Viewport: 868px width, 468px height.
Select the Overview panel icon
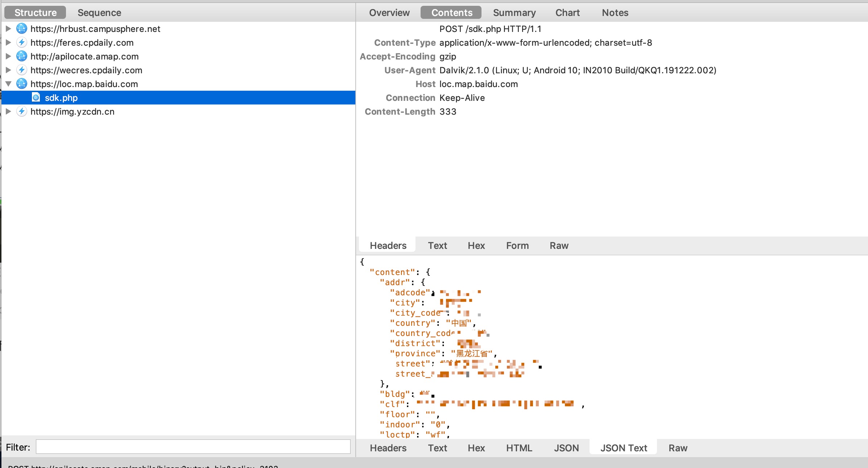pyautogui.click(x=389, y=12)
